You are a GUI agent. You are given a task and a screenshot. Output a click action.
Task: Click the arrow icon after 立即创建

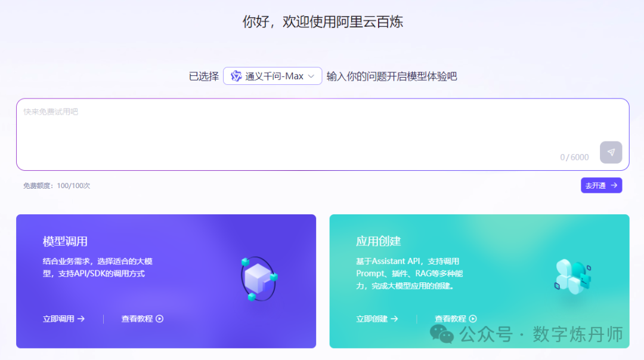click(394, 319)
